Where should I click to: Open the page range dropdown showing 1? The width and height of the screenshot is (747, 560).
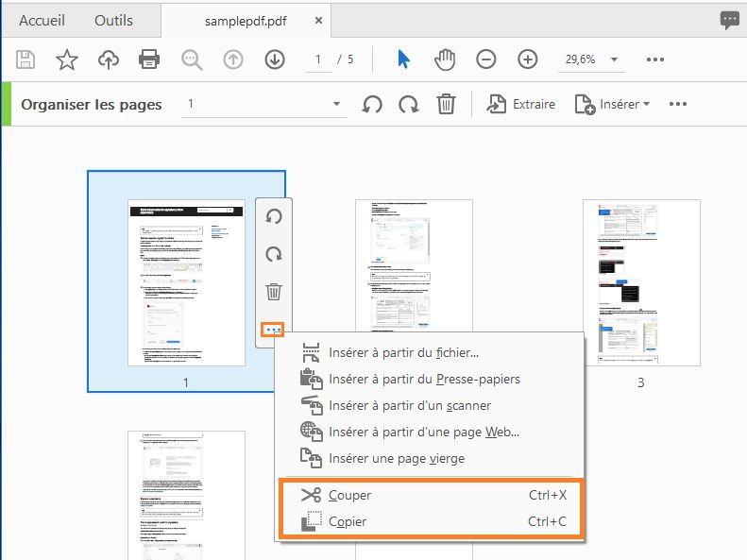point(263,104)
